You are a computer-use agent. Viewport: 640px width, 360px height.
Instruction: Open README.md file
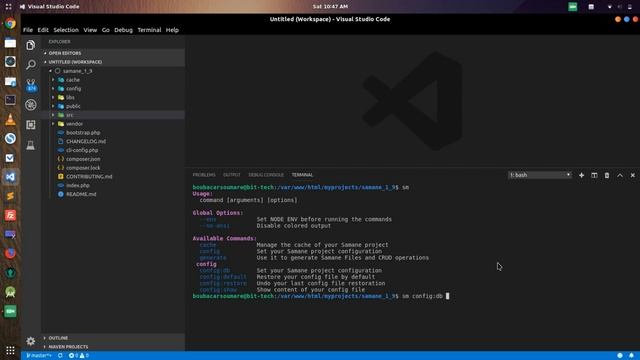[81, 194]
